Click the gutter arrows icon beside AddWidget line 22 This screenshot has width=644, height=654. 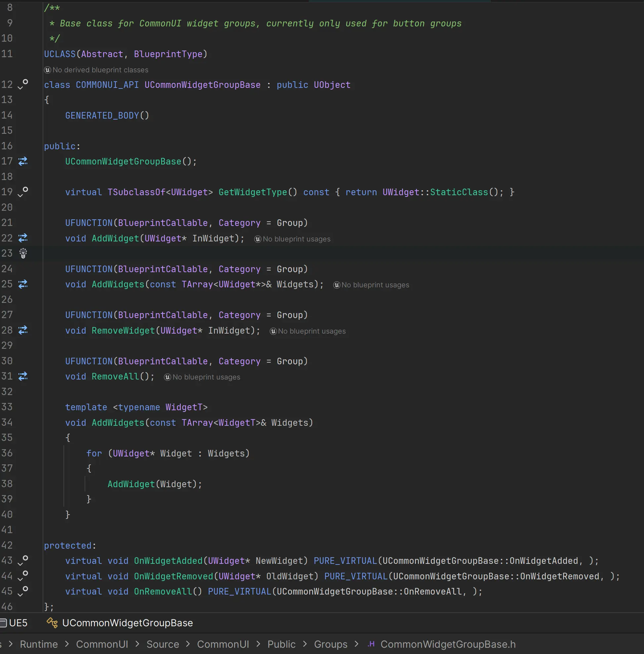click(23, 238)
